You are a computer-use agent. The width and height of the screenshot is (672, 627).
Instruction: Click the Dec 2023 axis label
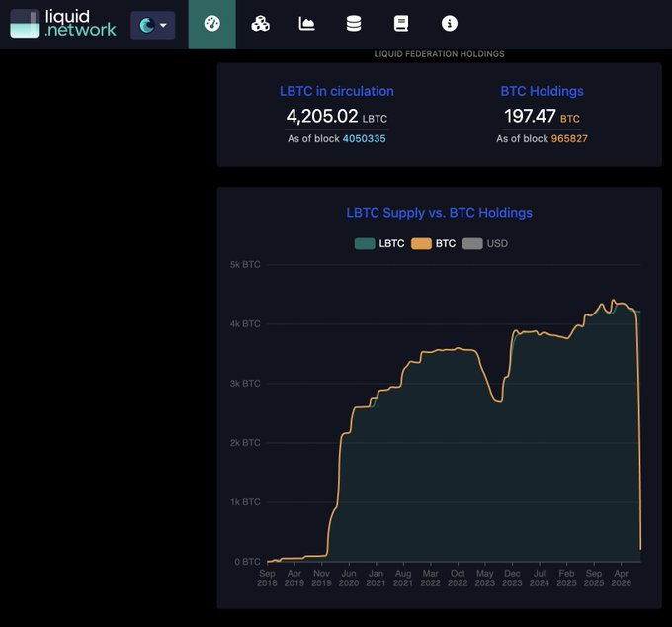[512, 579]
